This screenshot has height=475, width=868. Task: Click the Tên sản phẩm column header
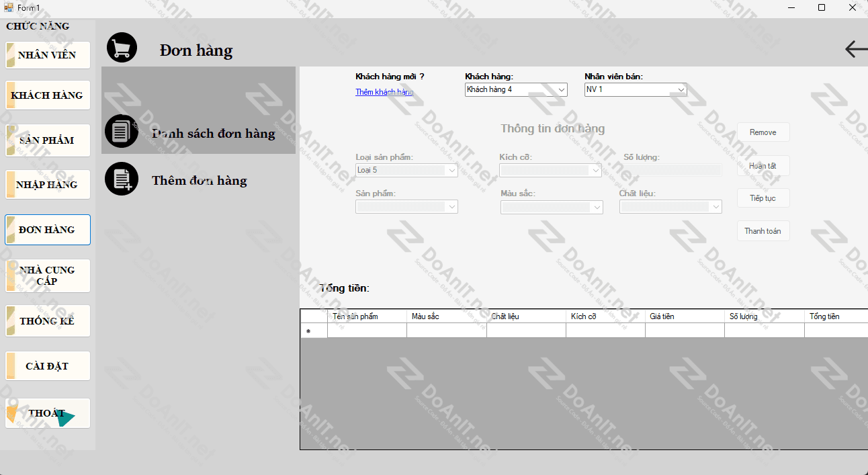click(x=367, y=316)
